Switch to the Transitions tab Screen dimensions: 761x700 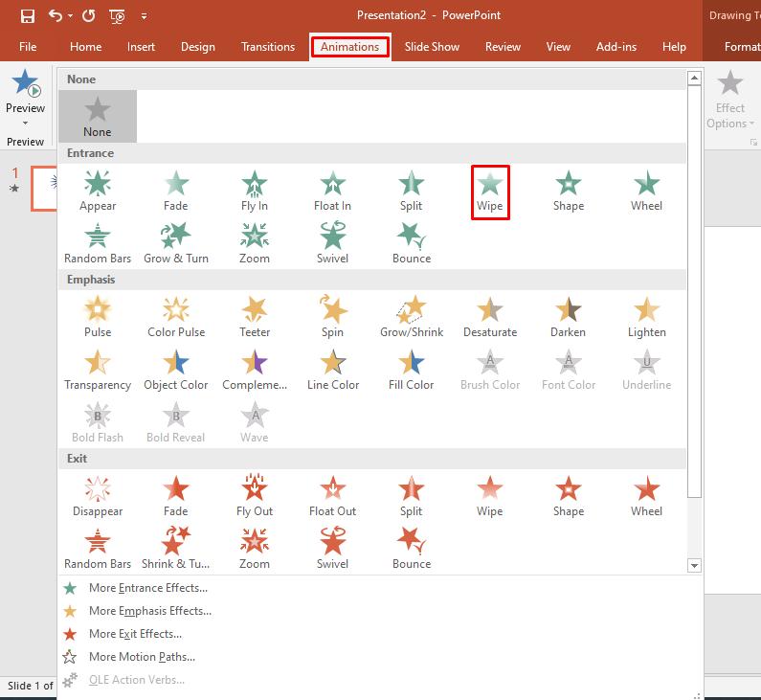click(x=268, y=47)
